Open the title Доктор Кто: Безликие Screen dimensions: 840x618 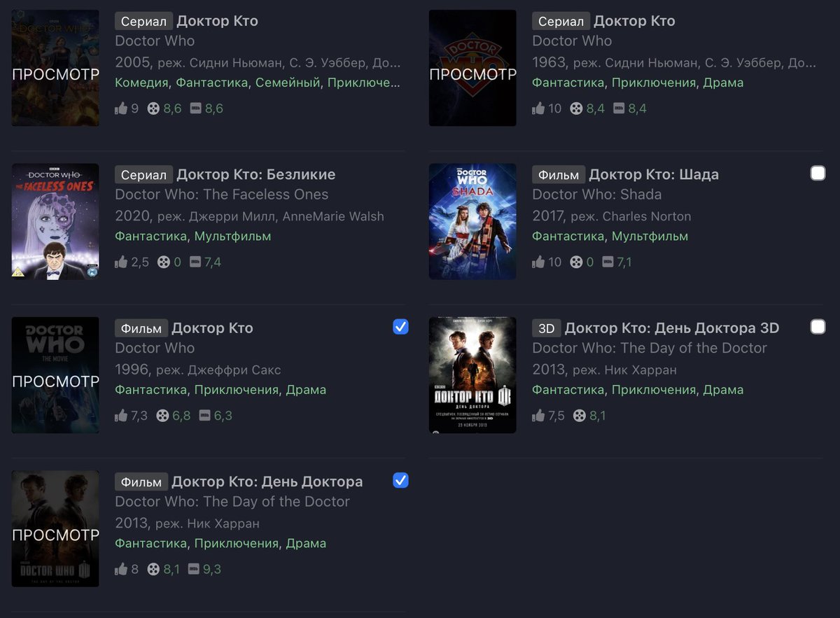pyautogui.click(x=256, y=174)
